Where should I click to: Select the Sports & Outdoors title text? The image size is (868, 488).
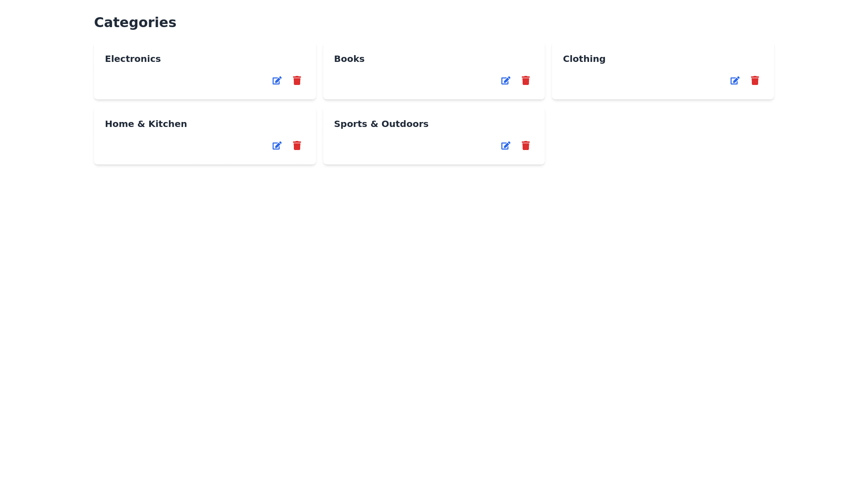pyautogui.click(x=381, y=124)
